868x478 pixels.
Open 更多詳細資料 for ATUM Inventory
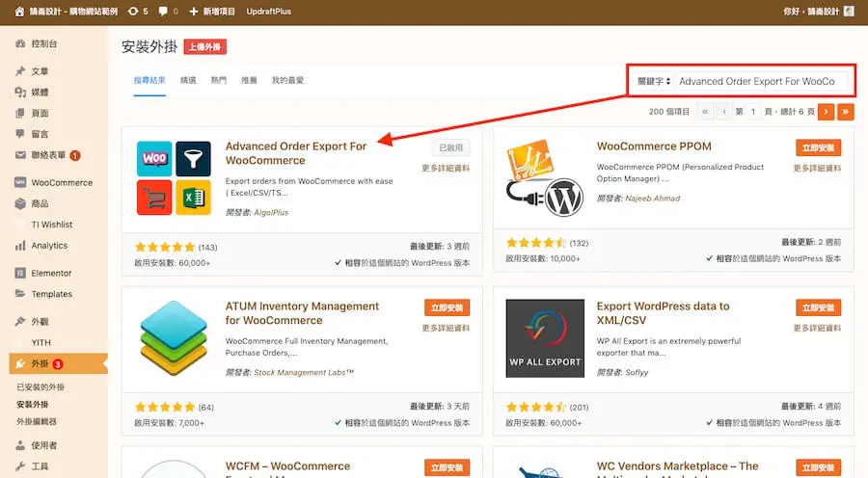coord(446,328)
